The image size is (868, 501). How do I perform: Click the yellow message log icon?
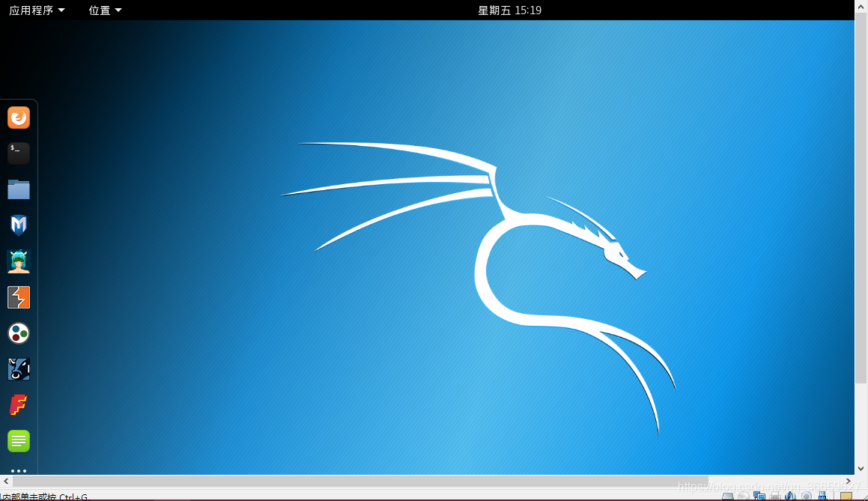pyautogui.click(x=846, y=497)
